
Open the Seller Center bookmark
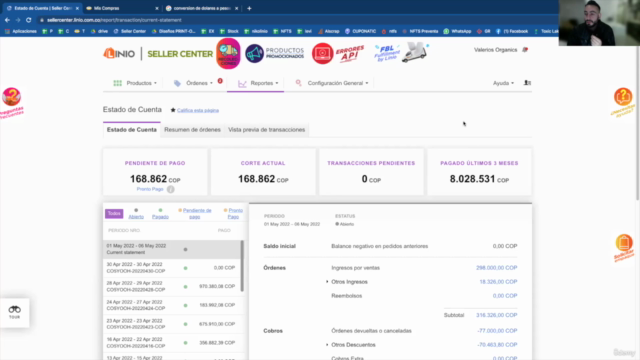click(129, 31)
